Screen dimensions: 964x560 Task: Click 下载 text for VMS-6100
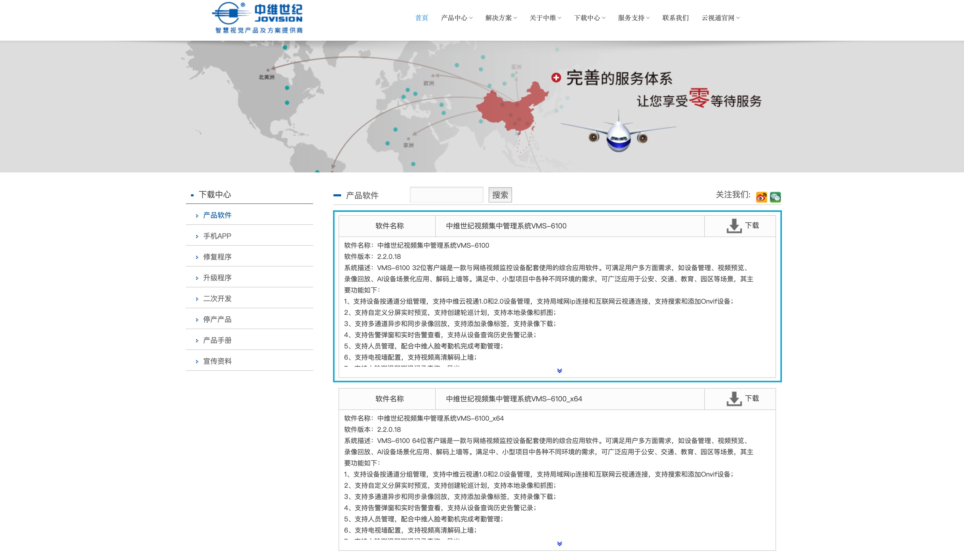click(x=752, y=225)
